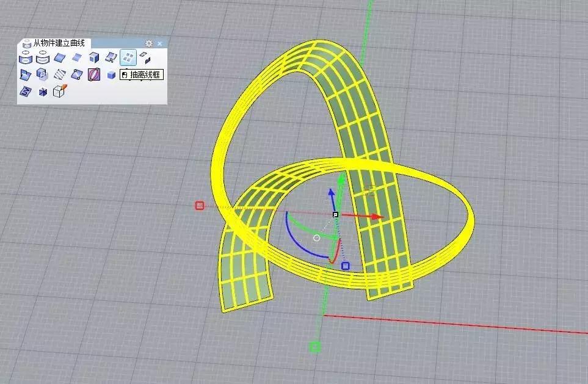Open gumball menu via white circle
588x384 pixels.
[x=316, y=237]
